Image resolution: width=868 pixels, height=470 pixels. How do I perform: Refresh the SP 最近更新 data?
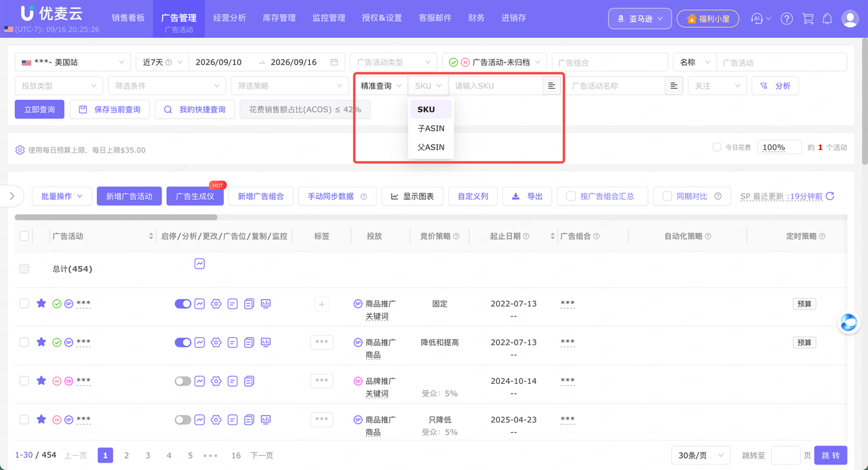pyautogui.click(x=830, y=196)
